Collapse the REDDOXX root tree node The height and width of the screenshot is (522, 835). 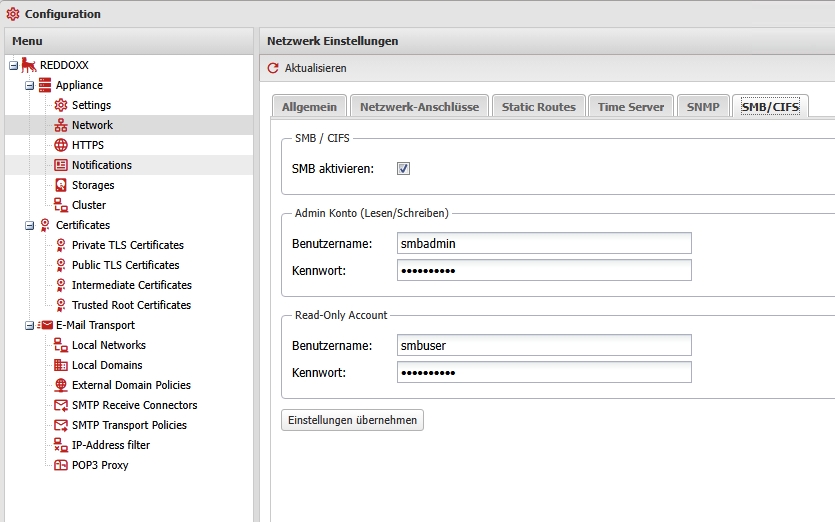point(13,65)
